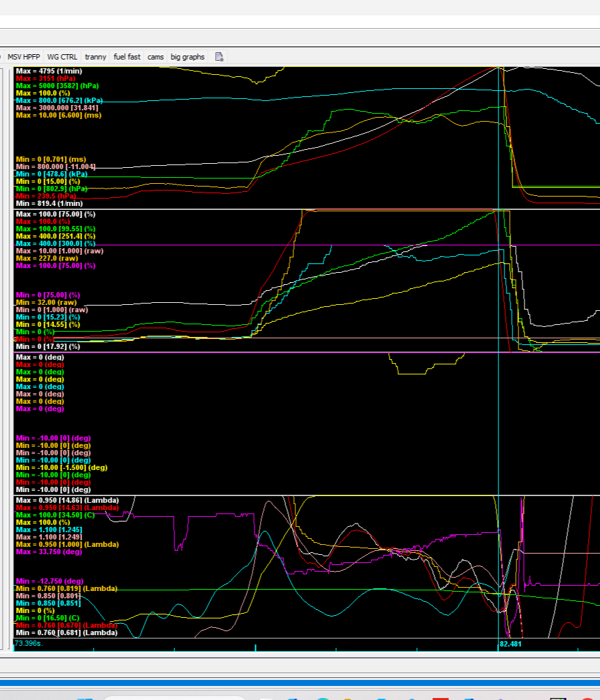The image size is (600, 700).
Task: Click the 'Min = 0 [0.701] (ms)' label
Action: tap(51, 159)
